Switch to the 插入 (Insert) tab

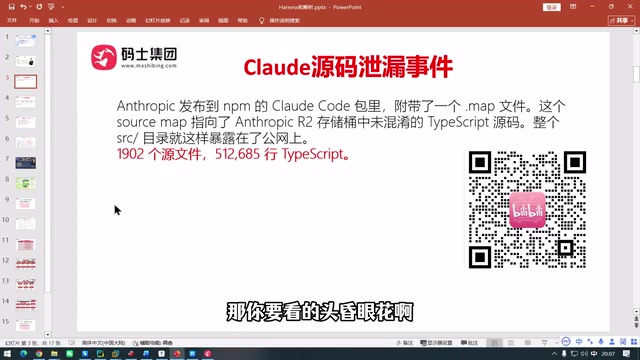[53, 20]
